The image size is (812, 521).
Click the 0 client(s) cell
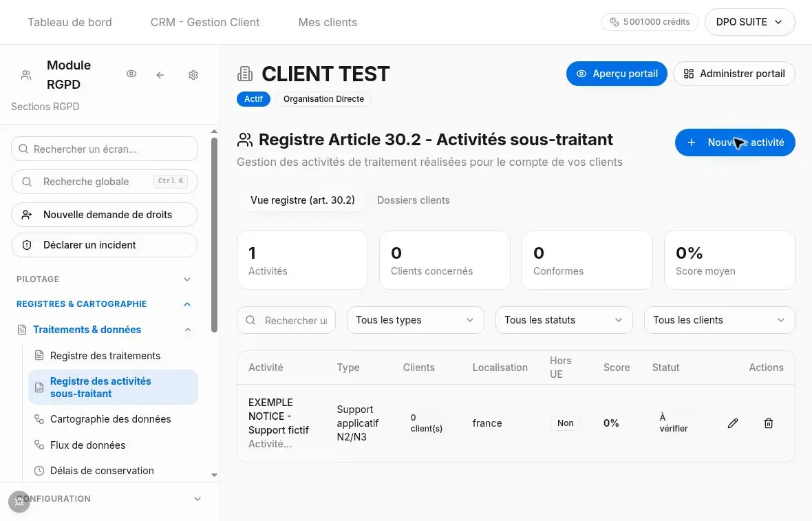click(426, 423)
